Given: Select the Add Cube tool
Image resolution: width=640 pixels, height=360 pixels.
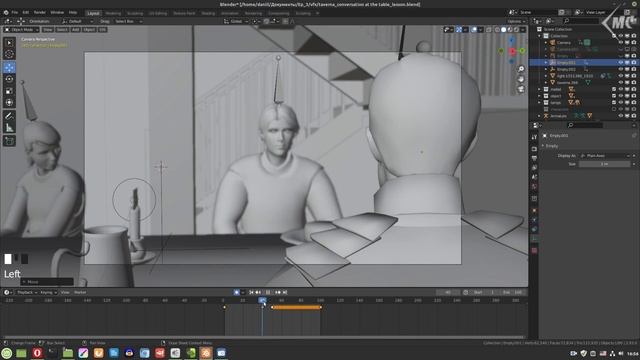Looking at the screenshot, I should point(9,141).
